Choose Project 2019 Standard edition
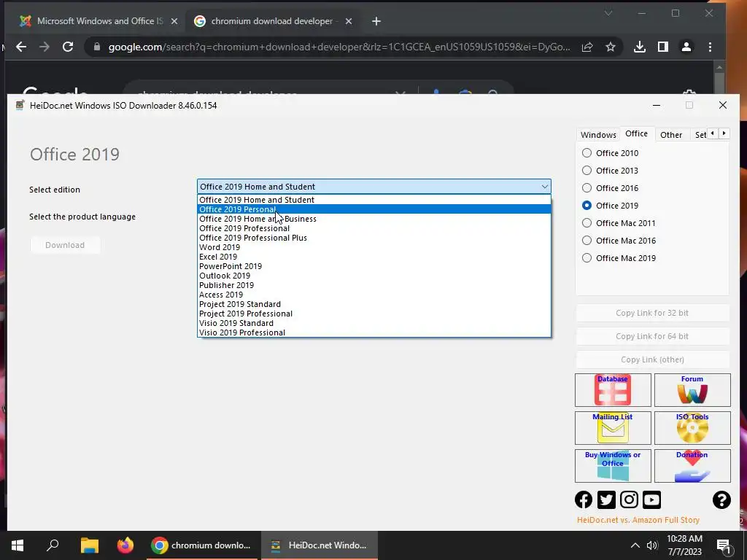Viewport: 747px width, 560px height. tap(374, 304)
